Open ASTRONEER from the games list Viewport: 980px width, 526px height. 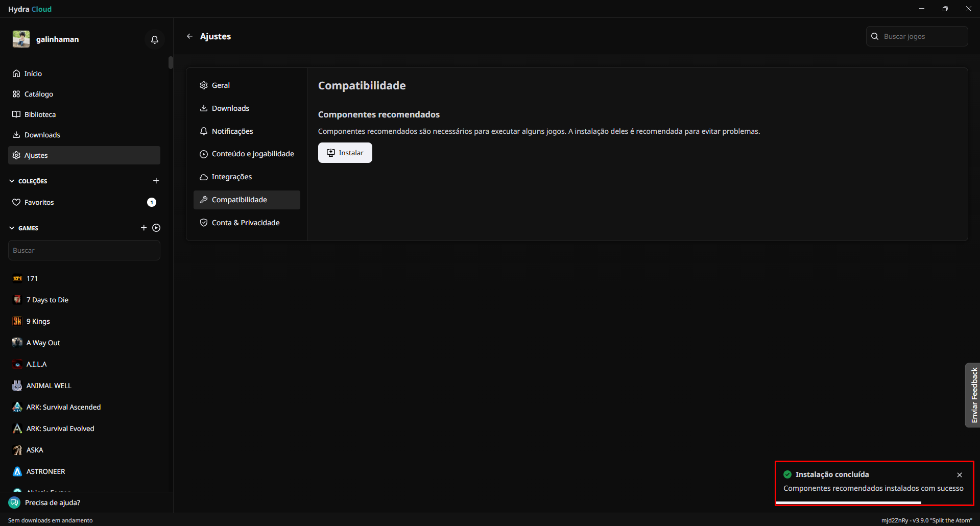click(x=45, y=471)
